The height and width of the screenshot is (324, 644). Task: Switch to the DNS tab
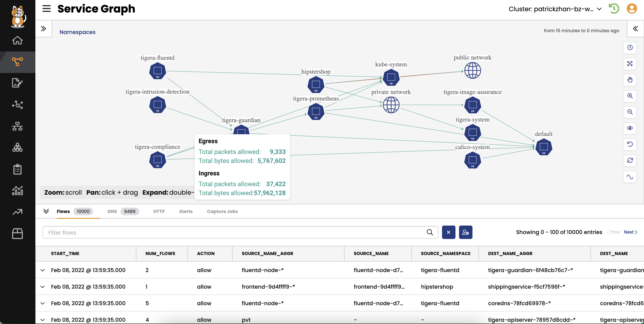click(112, 211)
